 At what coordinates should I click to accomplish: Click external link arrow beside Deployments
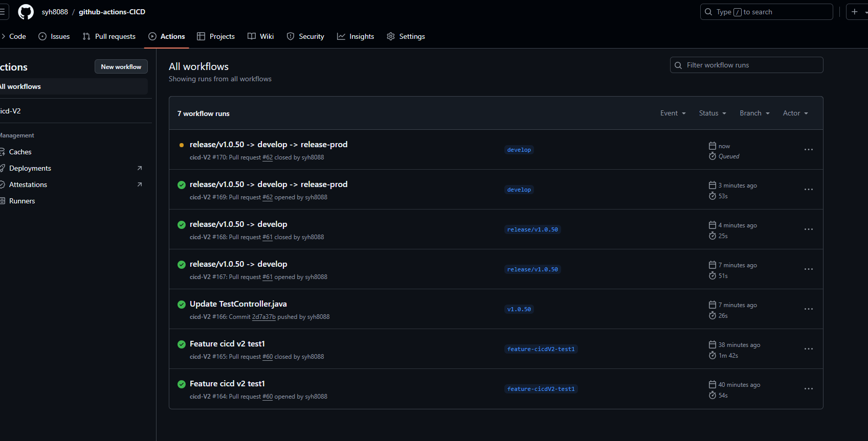tap(140, 168)
